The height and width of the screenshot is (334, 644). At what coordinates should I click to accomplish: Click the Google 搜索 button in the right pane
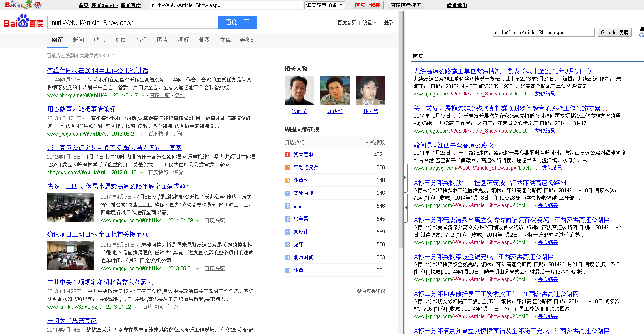(614, 32)
